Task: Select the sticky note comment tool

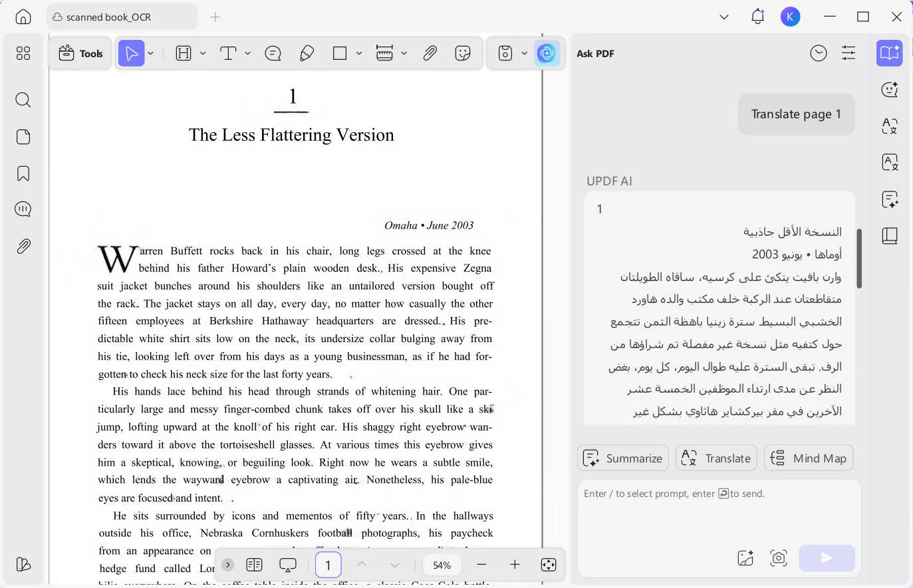Action: coord(273,53)
